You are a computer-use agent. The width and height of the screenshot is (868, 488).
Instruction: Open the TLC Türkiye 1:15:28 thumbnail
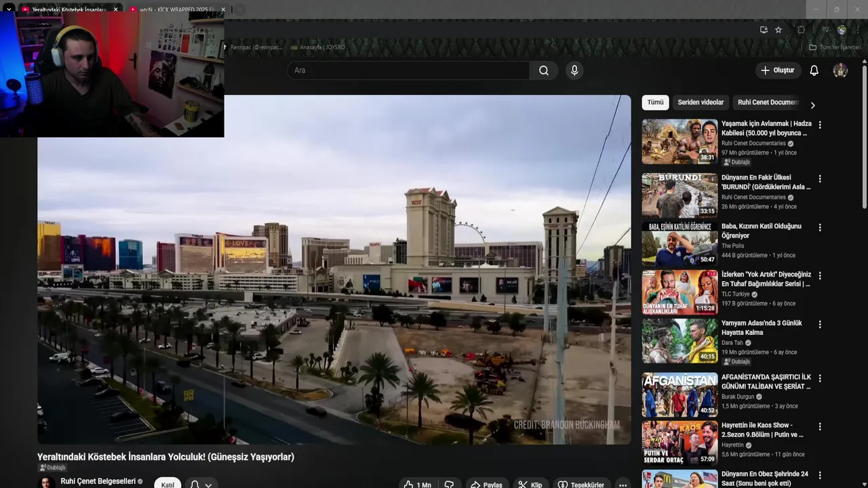(679, 292)
